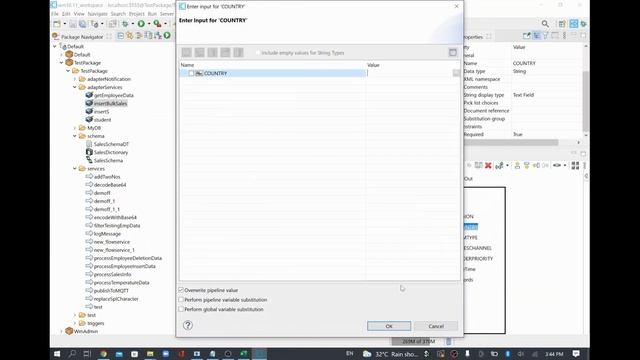Open dropdown arrow beside green Run icon
640x360 pixels.
[149, 24]
